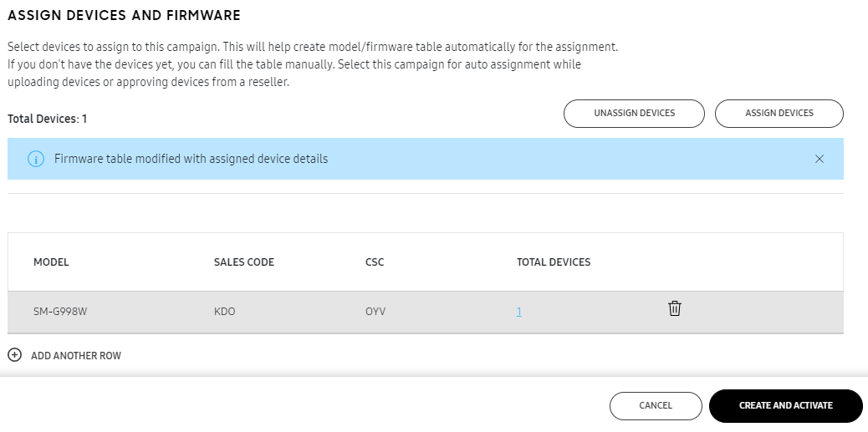Image resolution: width=868 pixels, height=432 pixels.
Task: Click the Model column header
Action: point(51,262)
